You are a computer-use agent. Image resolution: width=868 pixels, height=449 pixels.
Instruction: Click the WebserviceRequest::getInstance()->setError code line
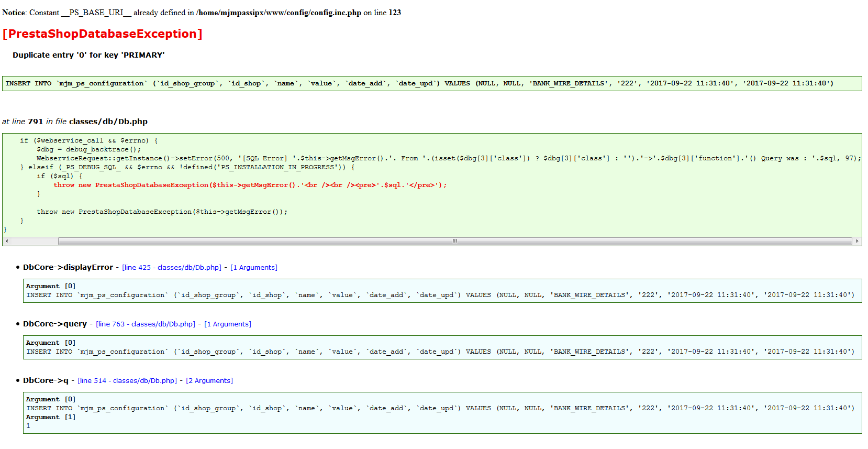tap(449, 158)
